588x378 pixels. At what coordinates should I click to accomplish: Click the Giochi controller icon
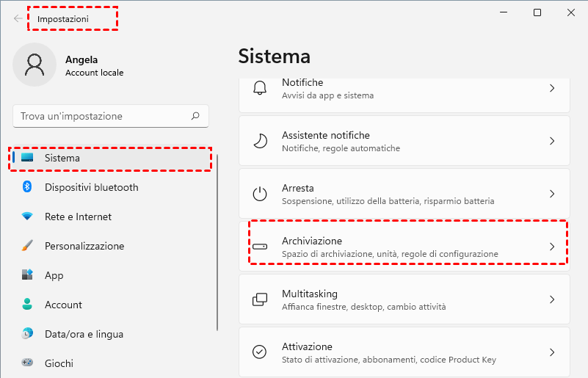27,363
